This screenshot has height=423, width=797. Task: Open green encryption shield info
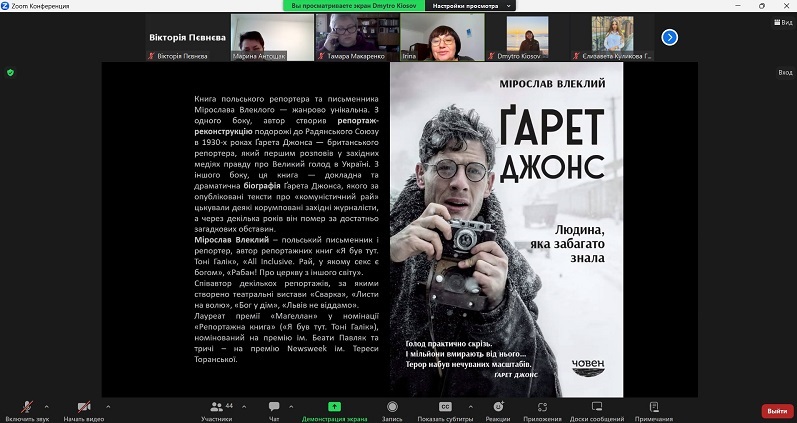click(x=10, y=73)
